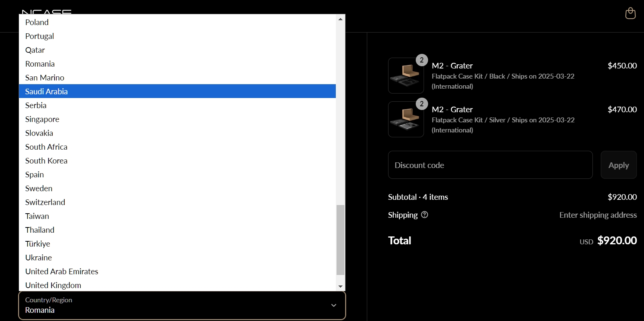Click the Country/Region Romania select field
Image resolution: width=644 pixels, height=321 pixels.
pos(182,305)
